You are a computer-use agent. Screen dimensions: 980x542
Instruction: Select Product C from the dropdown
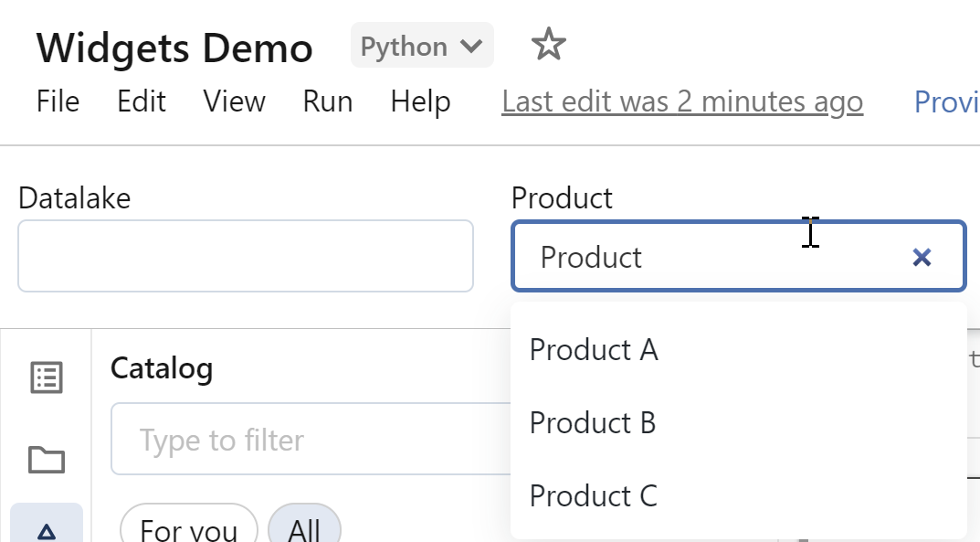593,495
